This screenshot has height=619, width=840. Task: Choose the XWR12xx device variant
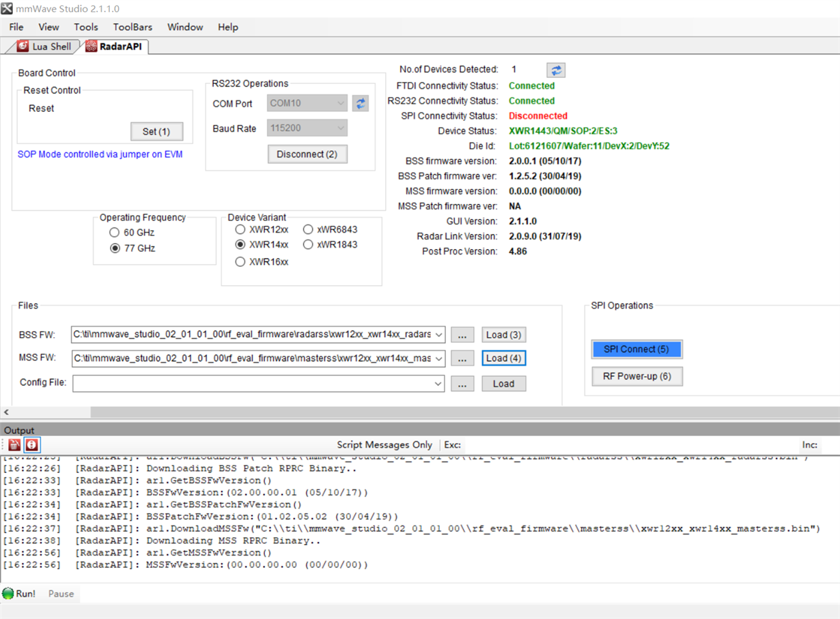[240, 230]
